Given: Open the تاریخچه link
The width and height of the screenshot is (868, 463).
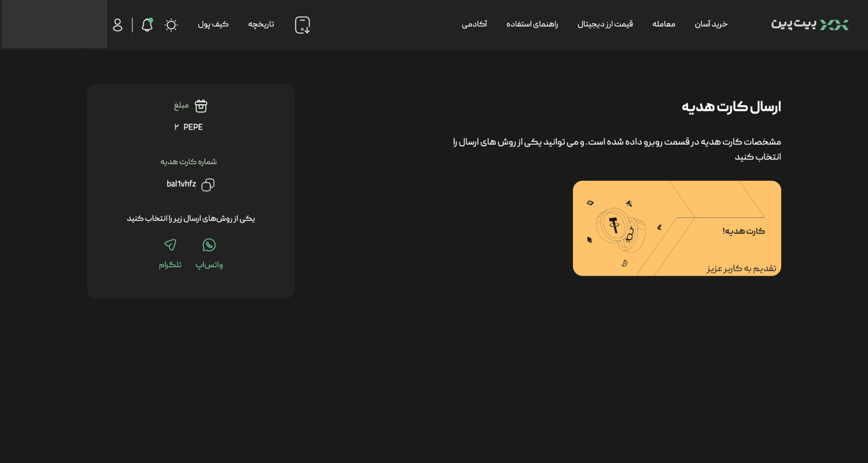Looking at the screenshot, I should [x=261, y=24].
